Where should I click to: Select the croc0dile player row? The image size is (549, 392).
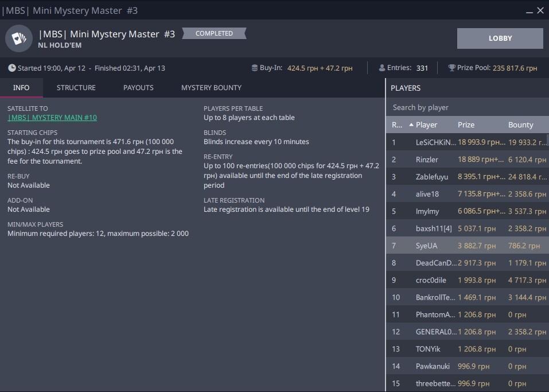468,280
